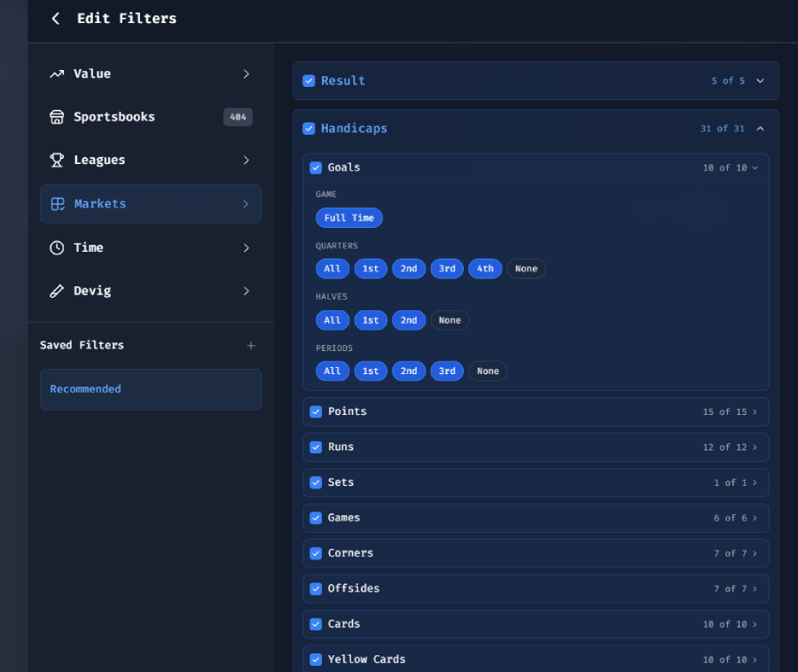Select the Markets grid icon

(56, 204)
